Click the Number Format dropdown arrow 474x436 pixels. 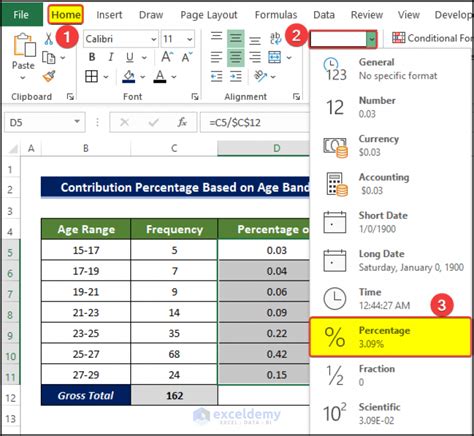[x=371, y=39]
